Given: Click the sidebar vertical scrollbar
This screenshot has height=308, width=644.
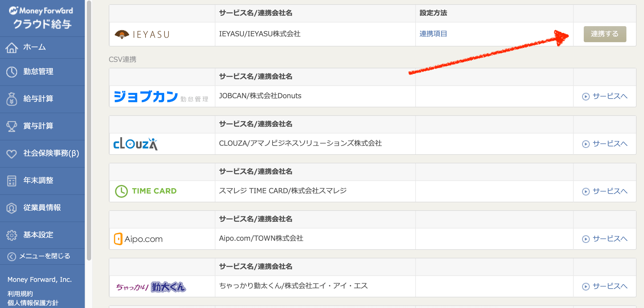Looking at the screenshot, I should tap(89, 130).
